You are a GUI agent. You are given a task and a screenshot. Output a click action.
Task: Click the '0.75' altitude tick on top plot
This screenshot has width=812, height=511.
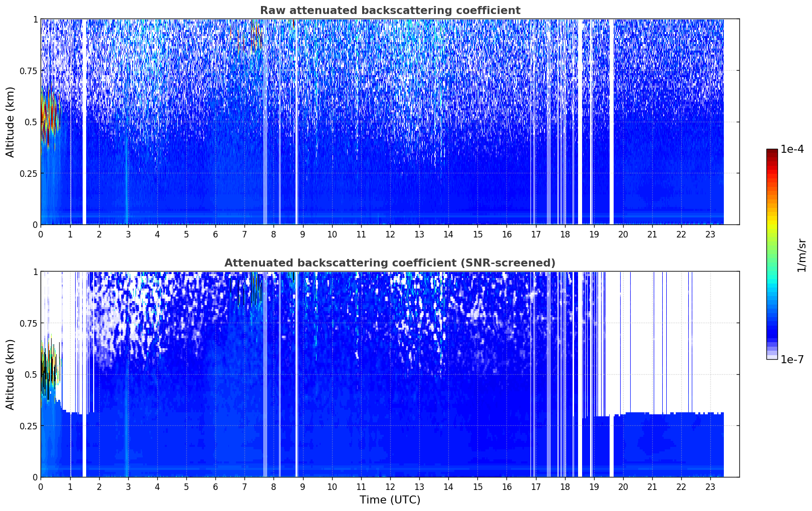(x=29, y=71)
